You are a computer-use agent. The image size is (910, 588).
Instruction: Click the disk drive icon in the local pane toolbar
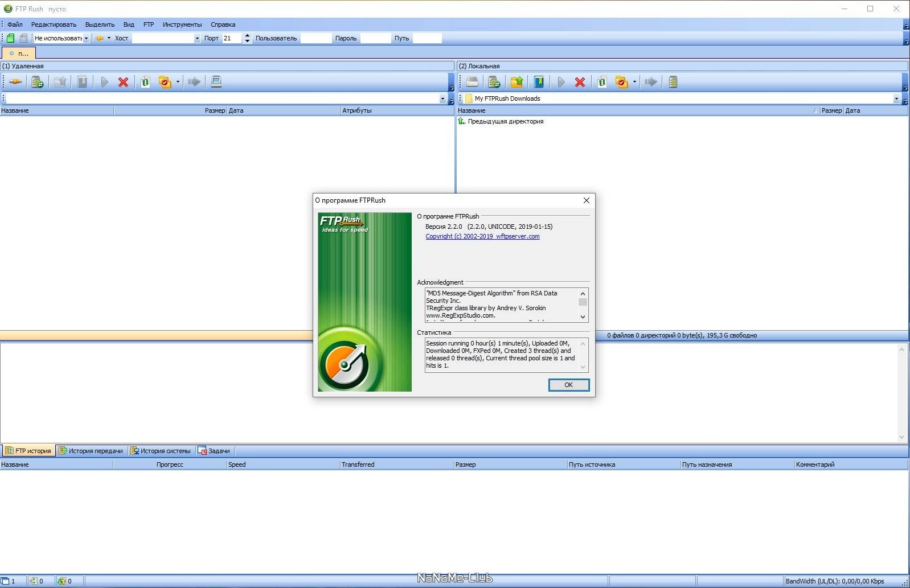point(472,82)
